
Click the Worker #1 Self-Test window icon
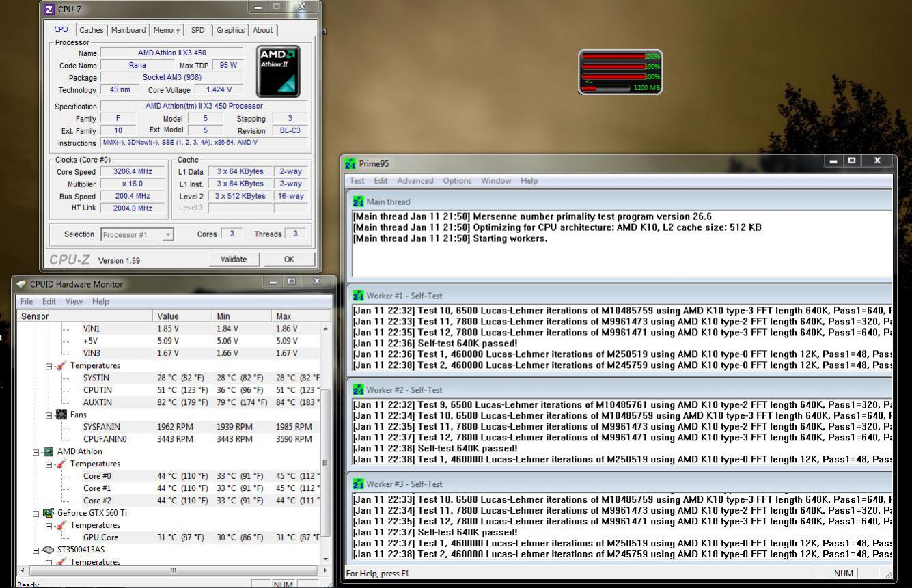click(358, 296)
